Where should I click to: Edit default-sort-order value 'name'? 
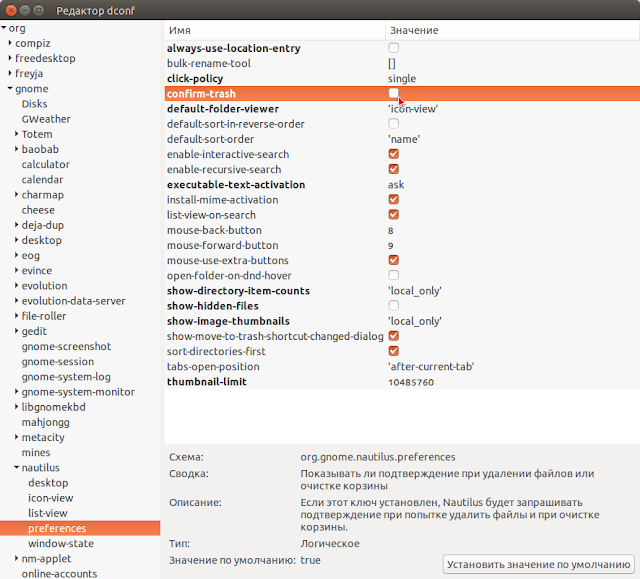click(x=404, y=139)
